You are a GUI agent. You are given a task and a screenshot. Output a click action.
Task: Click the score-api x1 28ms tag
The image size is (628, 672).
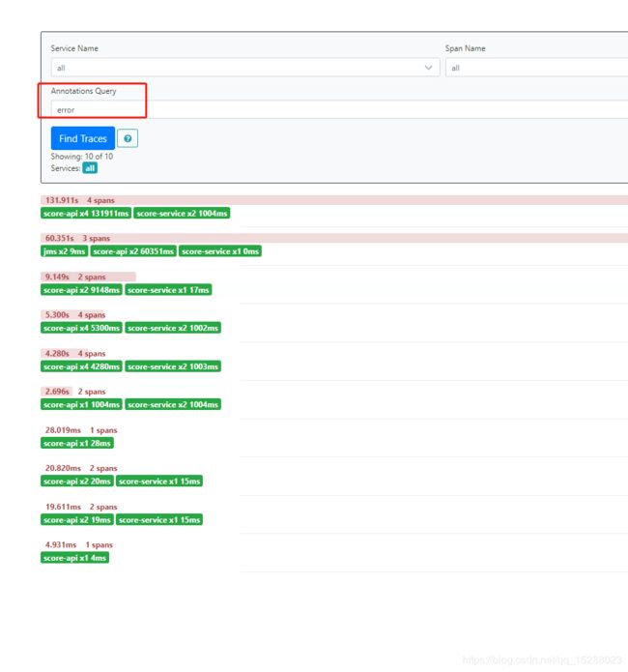coord(77,444)
